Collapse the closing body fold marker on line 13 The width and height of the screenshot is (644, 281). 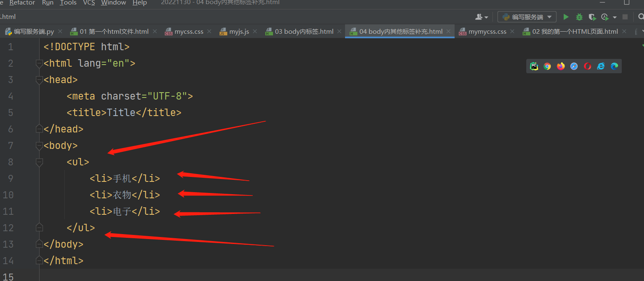[39, 244]
